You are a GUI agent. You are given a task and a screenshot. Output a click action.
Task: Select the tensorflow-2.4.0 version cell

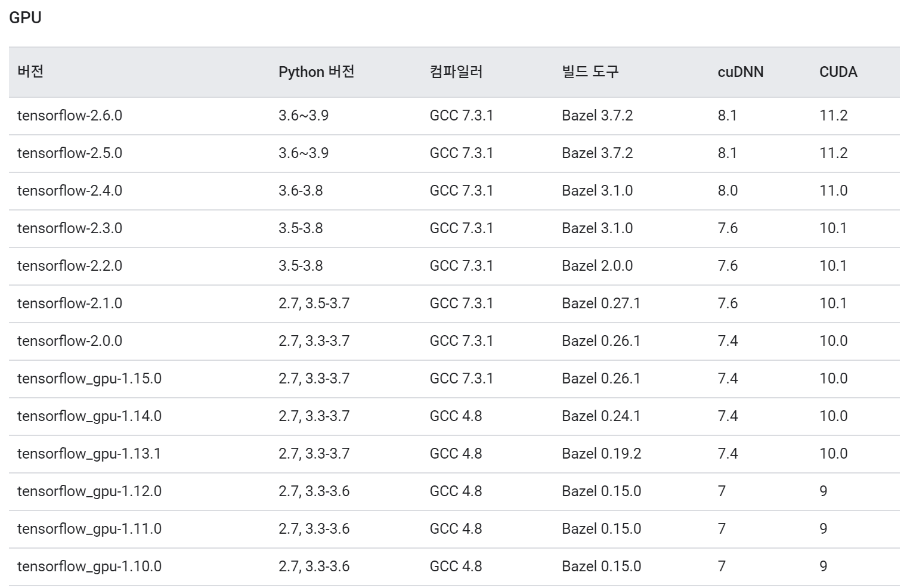tap(69, 191)
